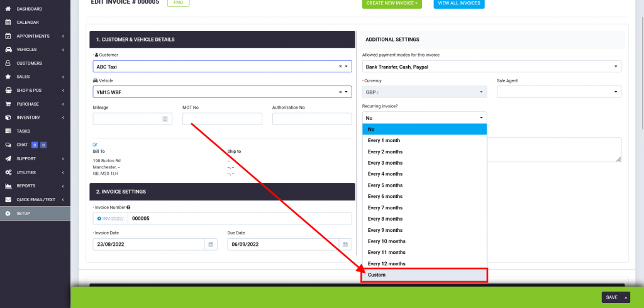The width and height of the screenshot is (644, 308).
Task: Click the Invoice Number help icon
Action: (128, 207)
